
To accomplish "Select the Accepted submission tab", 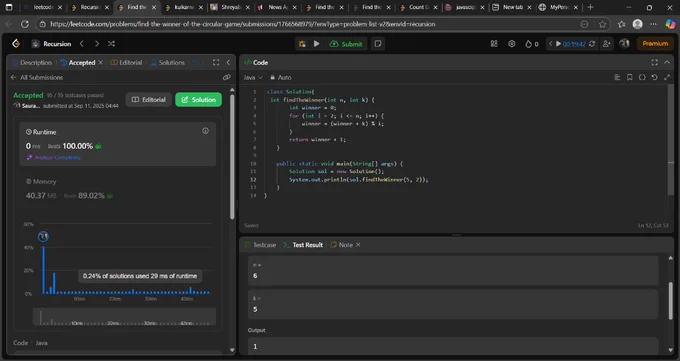I will pyautogui.click(x=78, y=62).
